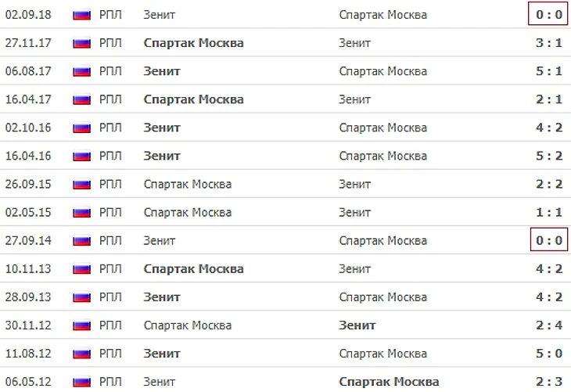The height and width of the screenshot is (392, 571).
Task: Select bold Спартак Москва in 10.11.13 row
Action: 194,269
